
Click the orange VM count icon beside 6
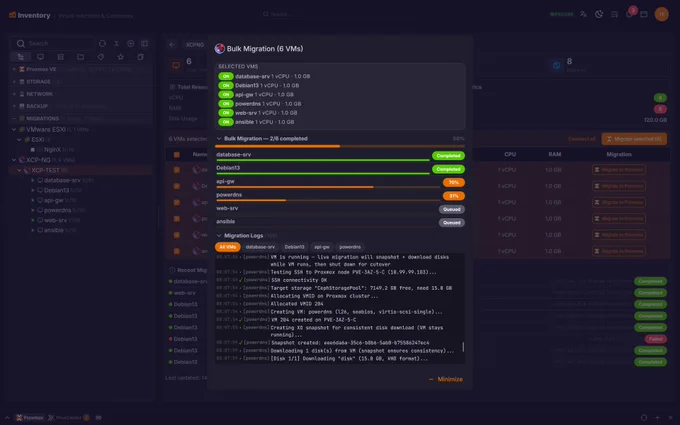pos(176,65)
